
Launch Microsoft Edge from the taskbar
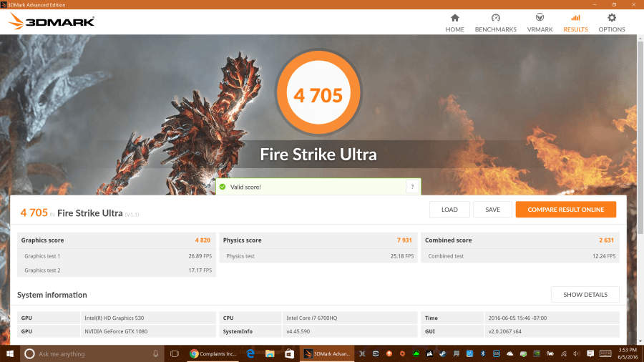(x=251, y=353)
